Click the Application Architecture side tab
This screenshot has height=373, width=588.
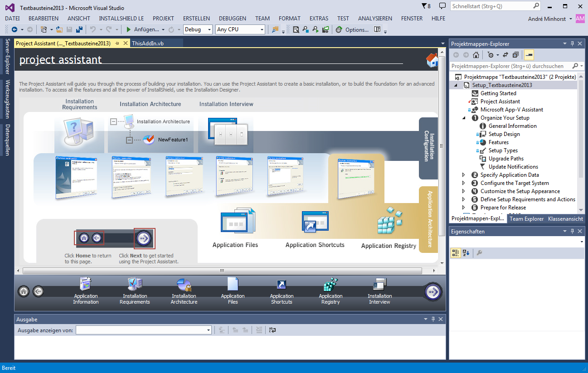[x=428, y=218]
